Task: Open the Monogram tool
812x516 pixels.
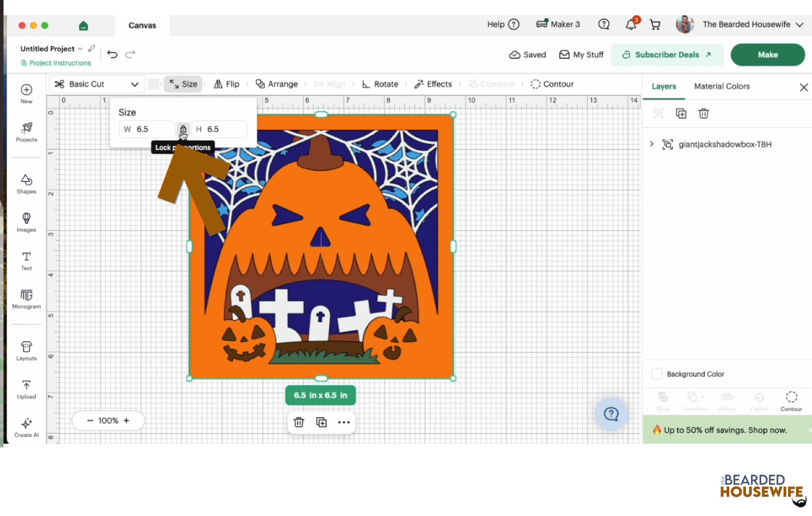Action: tap(26, 299)
